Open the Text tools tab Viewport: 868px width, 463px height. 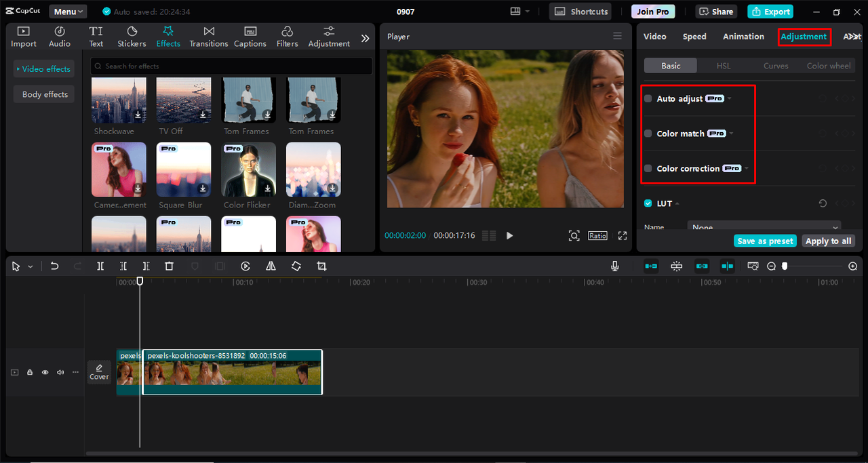click(x=96, y=37)
